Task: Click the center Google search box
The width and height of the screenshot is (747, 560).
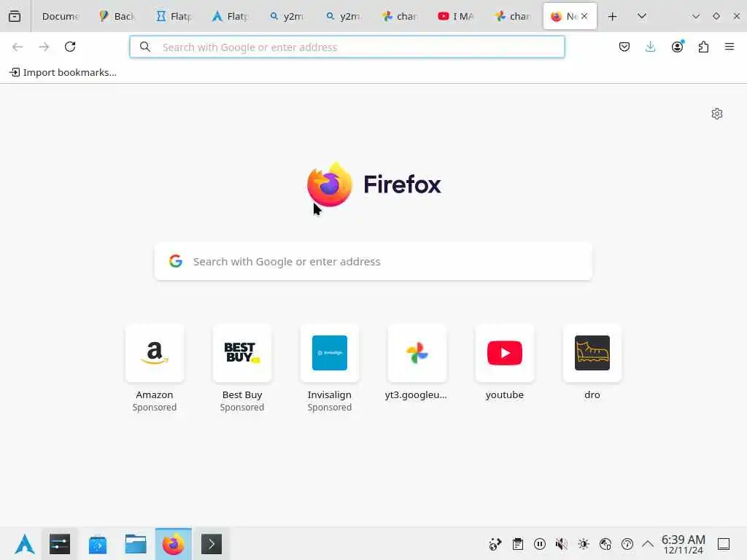Action: coord(373,262)
